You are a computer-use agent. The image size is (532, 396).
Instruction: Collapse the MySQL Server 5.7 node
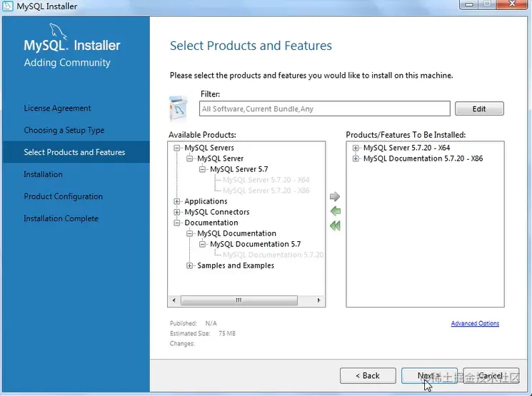(x=203, y=169)
